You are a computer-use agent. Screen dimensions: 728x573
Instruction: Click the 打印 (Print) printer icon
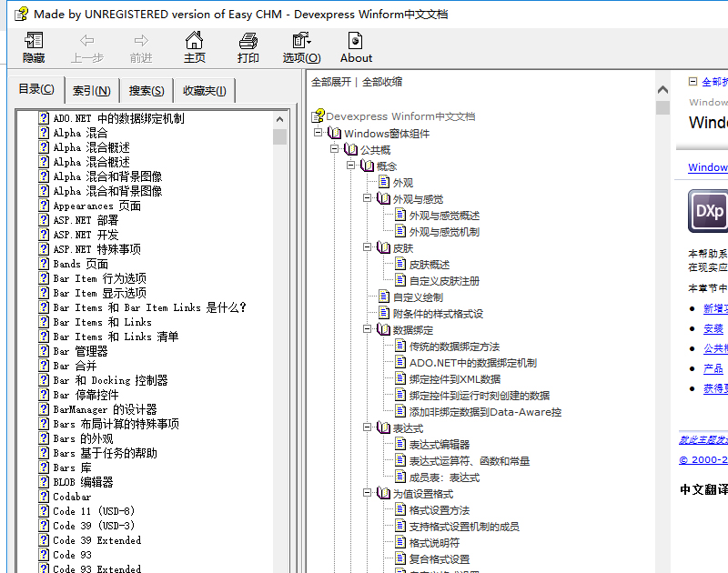tap(248, 41)
